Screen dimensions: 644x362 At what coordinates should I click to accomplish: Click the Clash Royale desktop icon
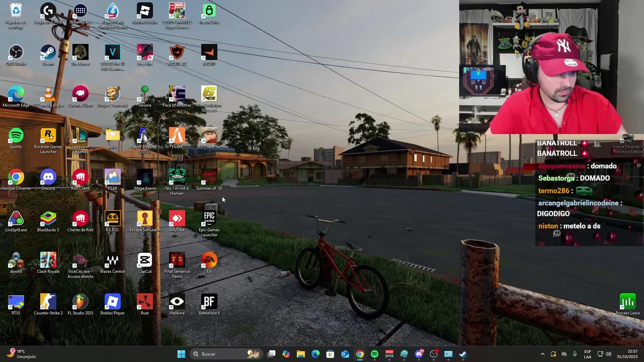[48, 263]
